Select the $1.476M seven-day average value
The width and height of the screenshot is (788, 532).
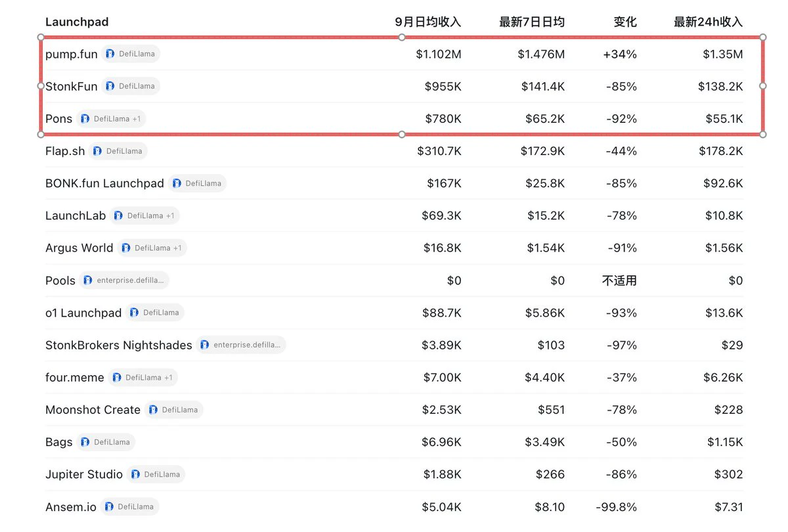541,54
